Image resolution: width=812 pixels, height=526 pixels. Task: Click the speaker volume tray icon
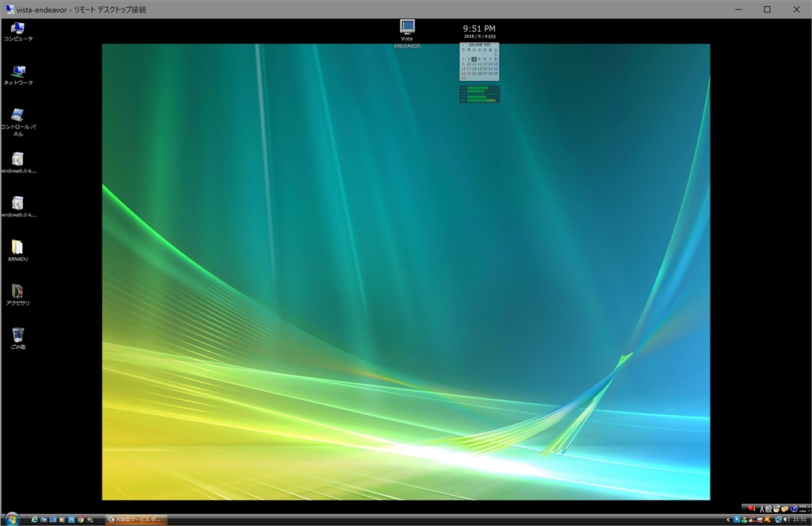(x=786, y=520)
